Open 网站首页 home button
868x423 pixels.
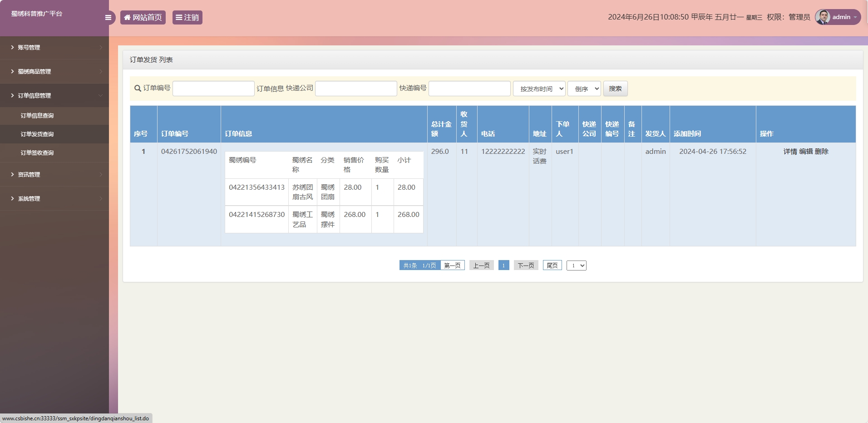coord(143,18)
